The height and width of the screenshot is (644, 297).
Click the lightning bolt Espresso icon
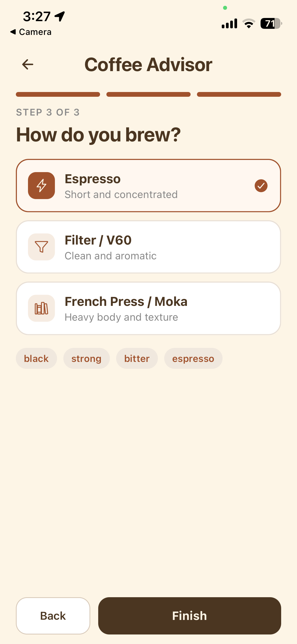tap(41, 186)
